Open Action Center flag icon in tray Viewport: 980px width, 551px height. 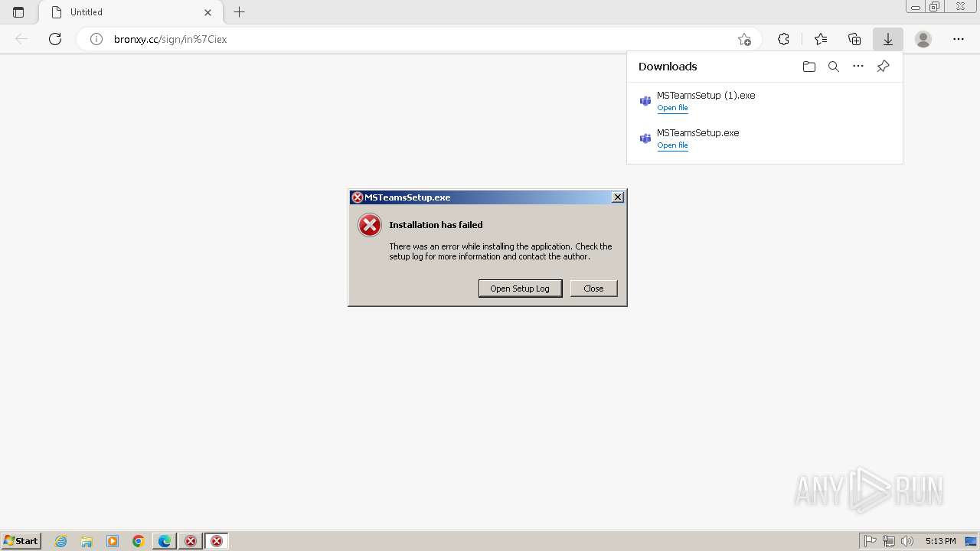coord(871,541)
